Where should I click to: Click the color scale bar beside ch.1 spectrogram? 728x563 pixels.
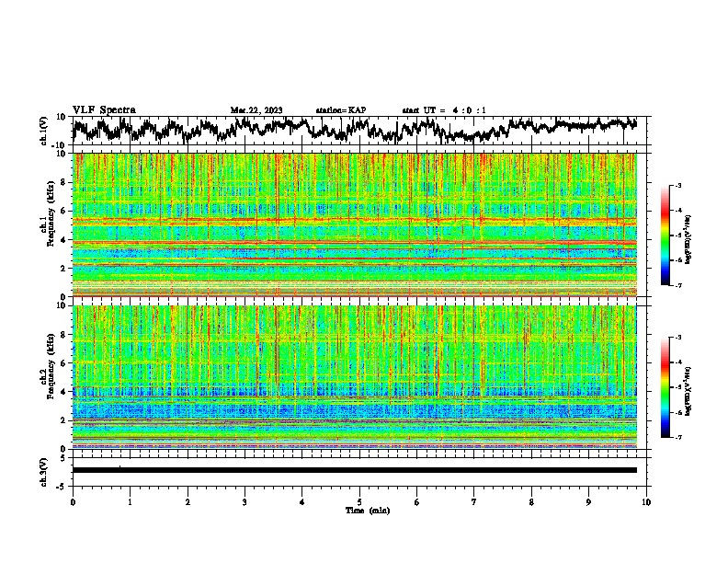tap(665, 236)
